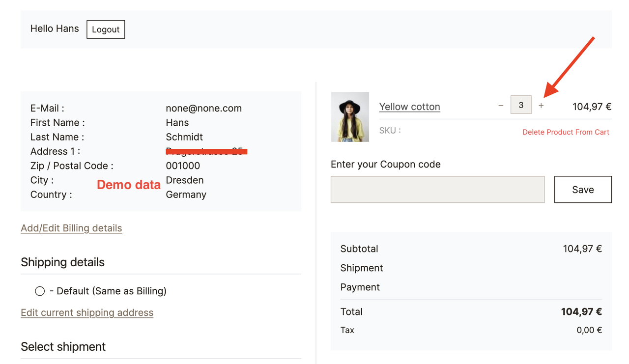Save the coupon code

point(583,190)
